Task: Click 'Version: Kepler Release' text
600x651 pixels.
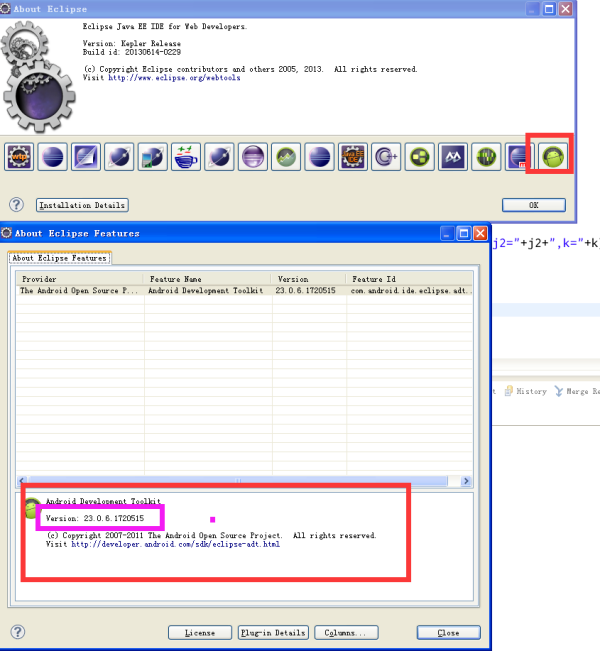Action: coord(132,43)
